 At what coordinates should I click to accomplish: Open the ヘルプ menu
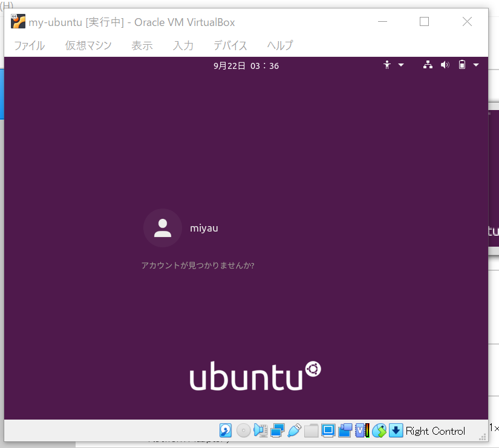coord(279,45)
